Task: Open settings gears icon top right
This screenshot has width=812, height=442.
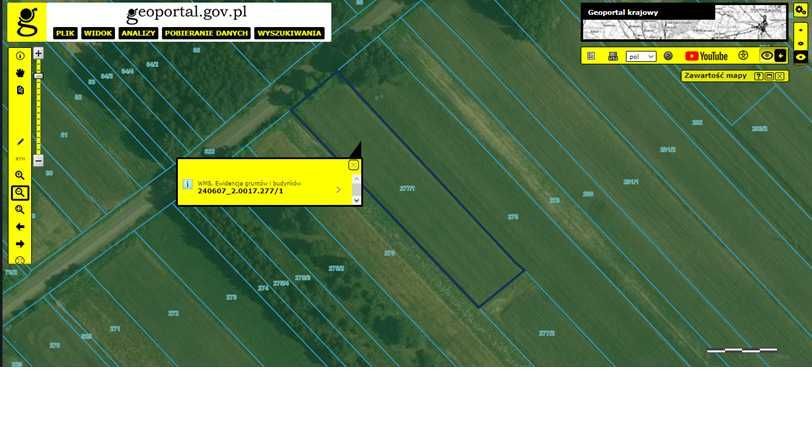Action: click(801, 10)
